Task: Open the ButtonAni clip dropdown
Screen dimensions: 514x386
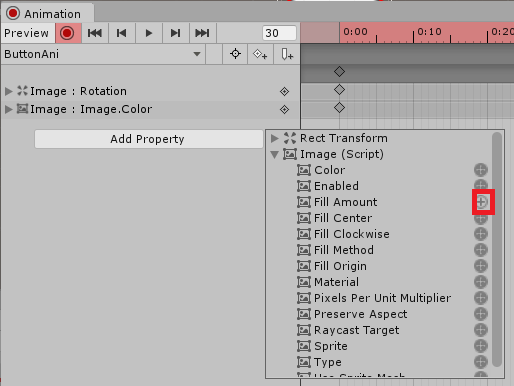Action: click(x=103, y=54)
